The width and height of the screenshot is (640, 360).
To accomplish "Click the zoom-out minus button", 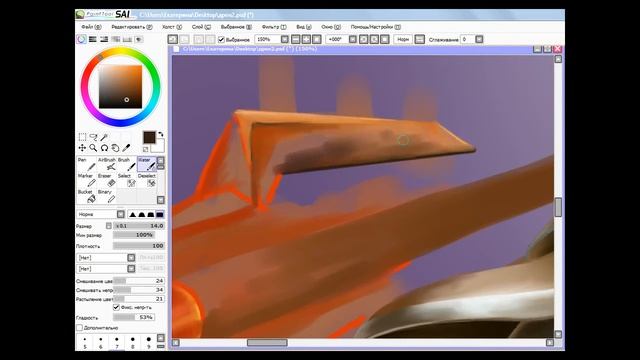I will coord(296,39).
